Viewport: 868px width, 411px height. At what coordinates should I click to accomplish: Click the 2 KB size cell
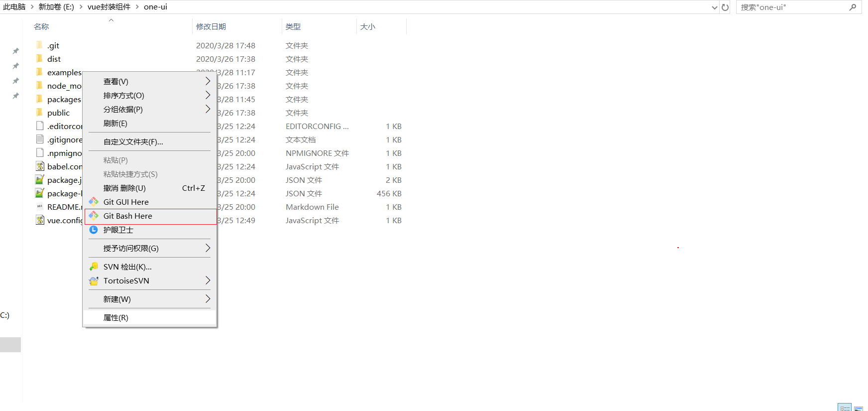coord(393,180)
